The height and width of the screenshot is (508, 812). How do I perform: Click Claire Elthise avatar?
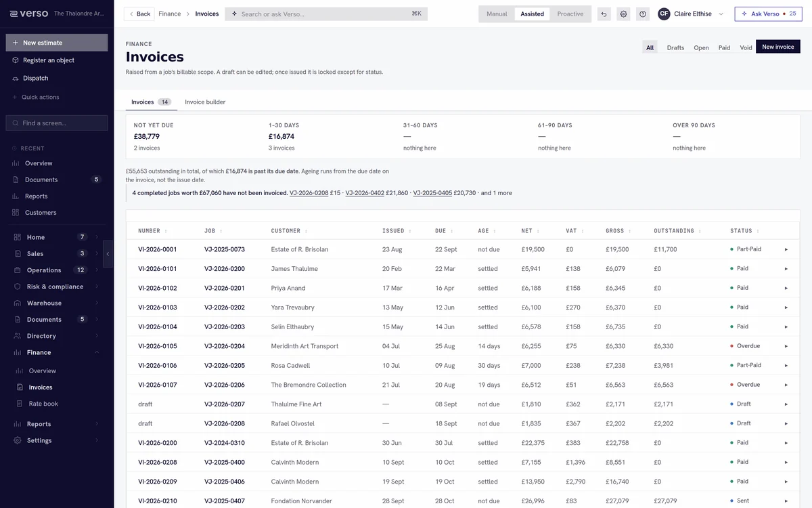coord(664,14)
